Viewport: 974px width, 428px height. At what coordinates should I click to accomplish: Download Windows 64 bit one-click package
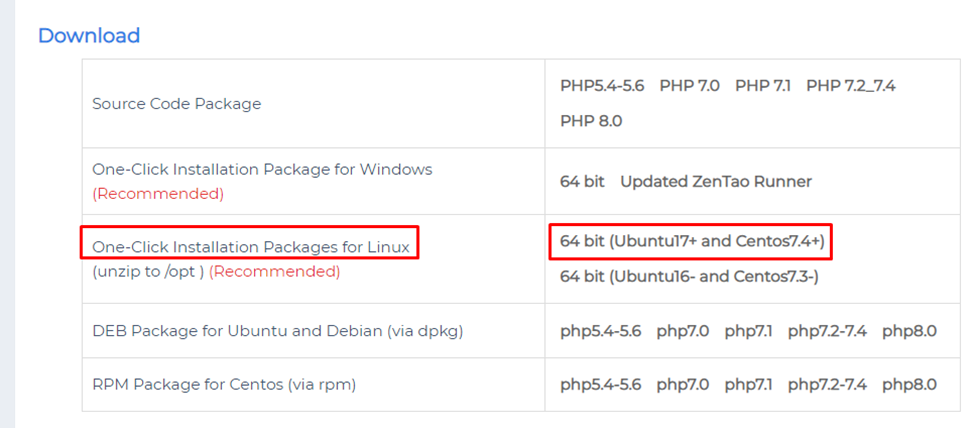tap(582, 181)
